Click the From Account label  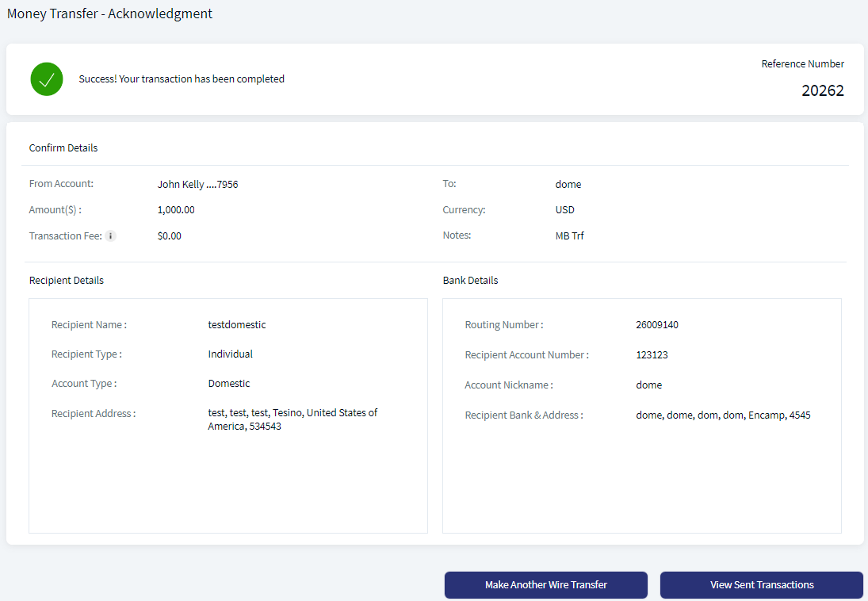coord(62,184)
